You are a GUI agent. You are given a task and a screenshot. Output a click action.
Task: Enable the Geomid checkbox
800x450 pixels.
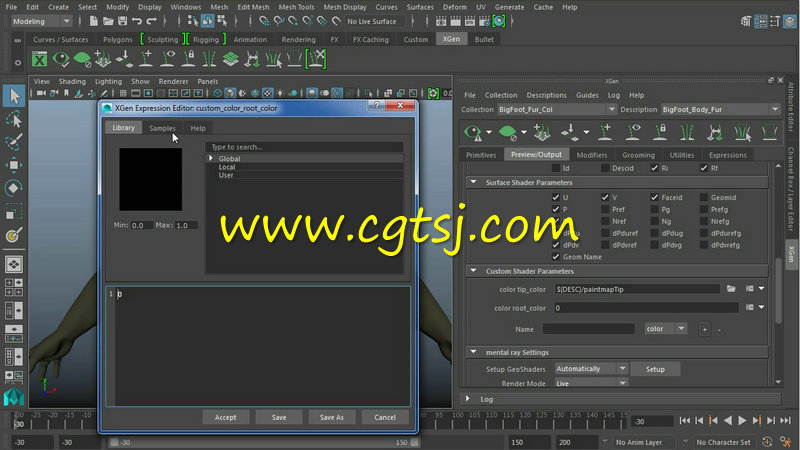[704, 197]
